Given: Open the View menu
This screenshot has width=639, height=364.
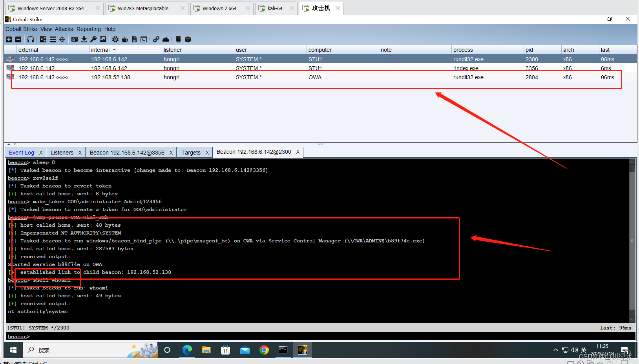Looking at the screenshot, I should coord(46,29).
